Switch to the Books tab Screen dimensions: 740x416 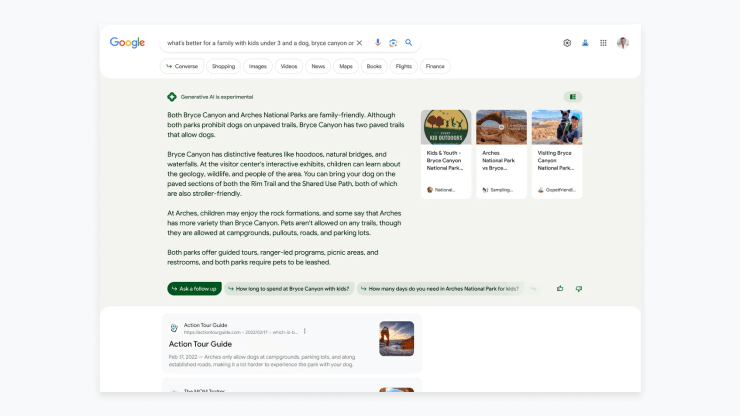pos(374,66)
